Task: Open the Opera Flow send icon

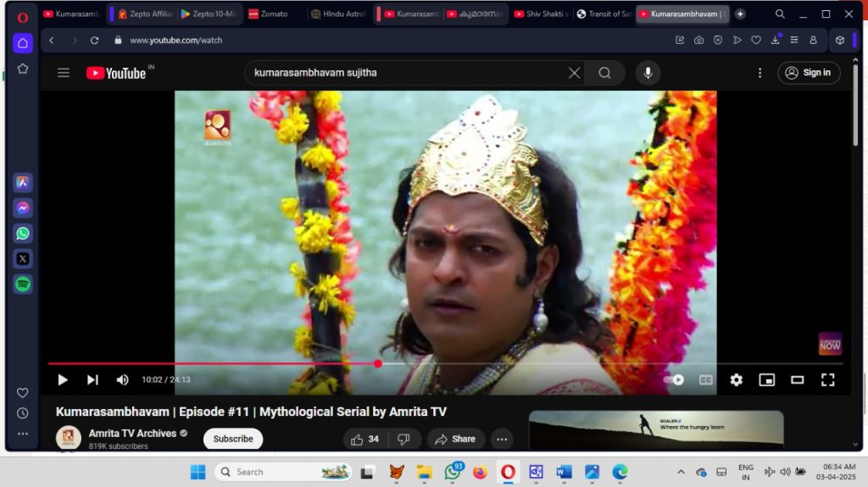Action: point(737,41)
